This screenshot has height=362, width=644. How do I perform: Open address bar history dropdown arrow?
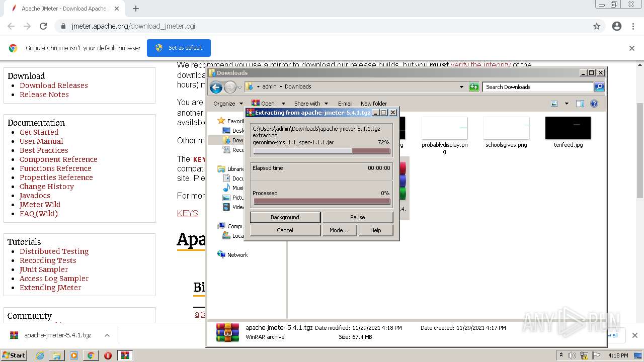click(461, 87)
